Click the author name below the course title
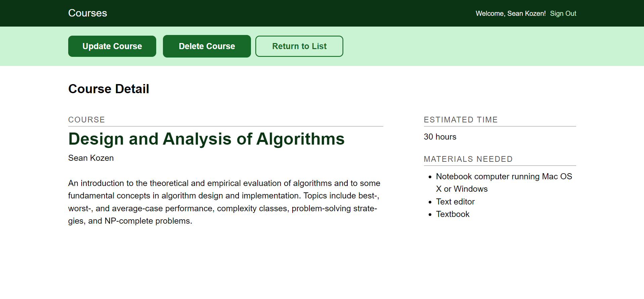 point(91,158)
